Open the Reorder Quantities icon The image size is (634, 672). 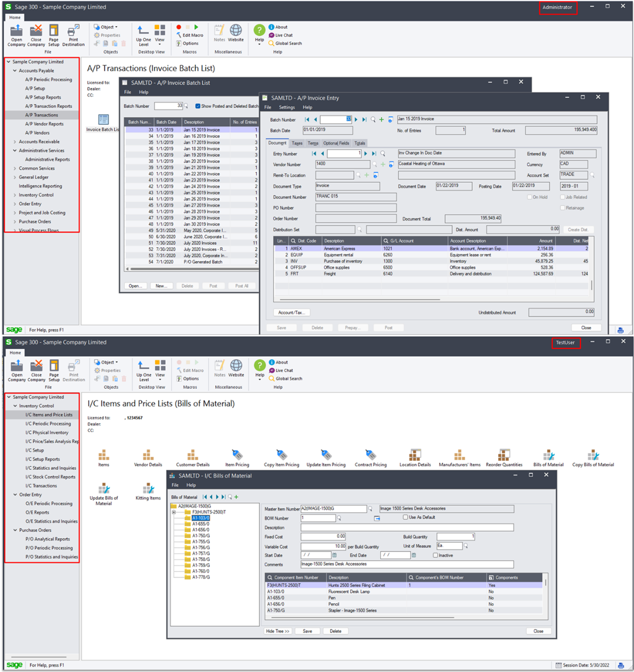click(504, 456)
